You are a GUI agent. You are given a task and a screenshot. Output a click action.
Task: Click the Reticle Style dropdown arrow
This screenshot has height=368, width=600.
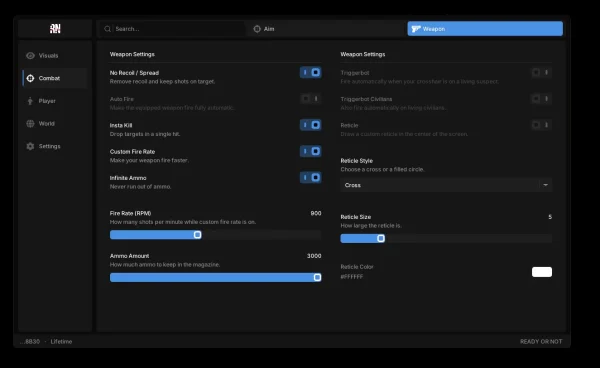(545, 185)
